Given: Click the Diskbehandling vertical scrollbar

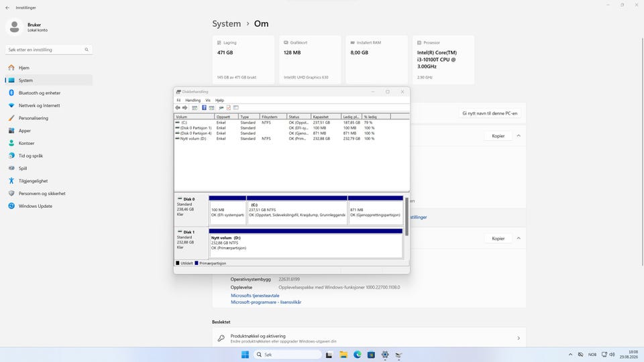Looking at the screenshot, I should point(407,217).
